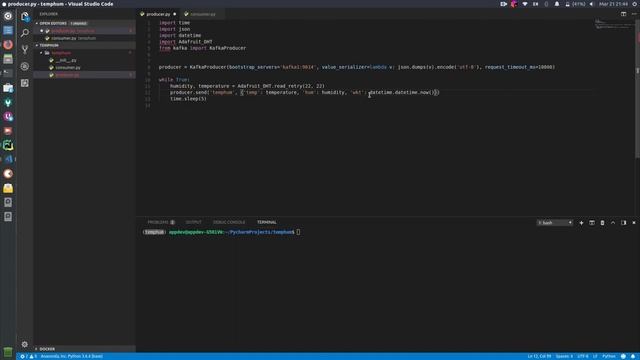Create a new terminal with the plus icon
640x360 pixels.
pyautogui.click(x=581, y=223)
